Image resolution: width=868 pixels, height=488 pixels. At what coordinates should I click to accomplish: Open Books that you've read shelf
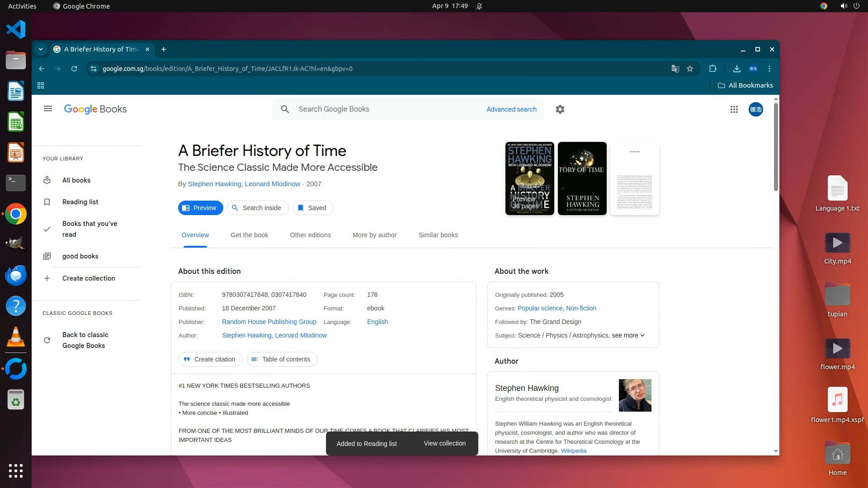pos(90,229)
